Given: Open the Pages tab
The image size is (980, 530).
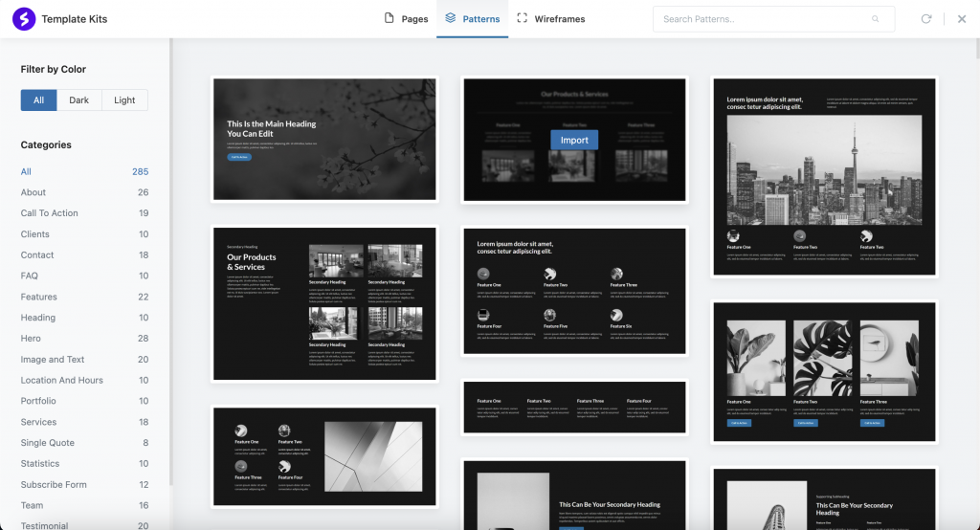Looking at the screenshot, I should [x=406, y=19].
